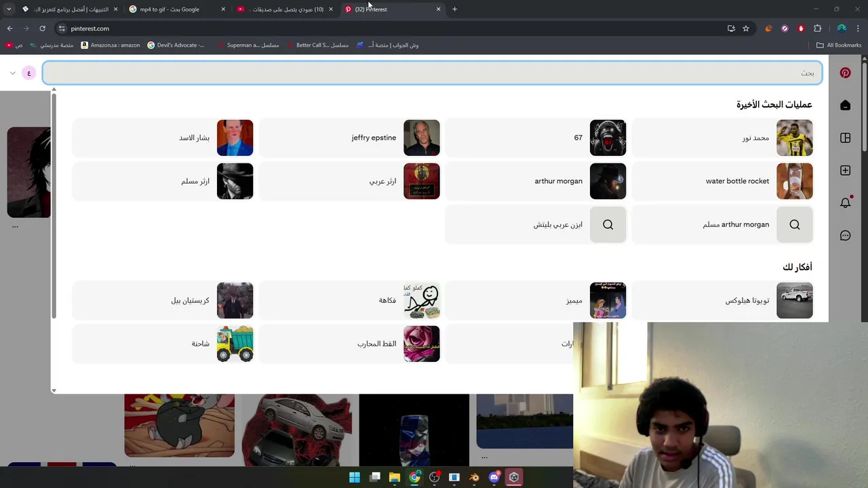Open the boards grid icon in the sidebar
This screenshot has width=868, height=488.
(x=845, y=138)
